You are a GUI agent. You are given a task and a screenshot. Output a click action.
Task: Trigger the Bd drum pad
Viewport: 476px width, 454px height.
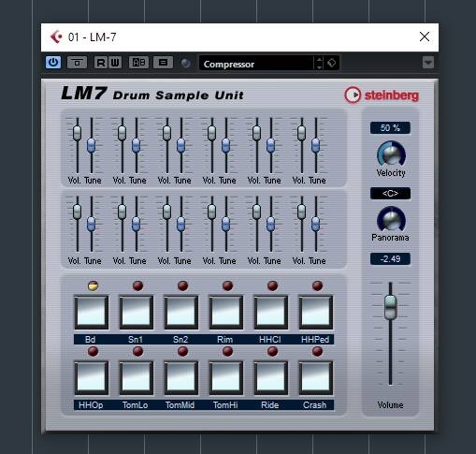92,313
